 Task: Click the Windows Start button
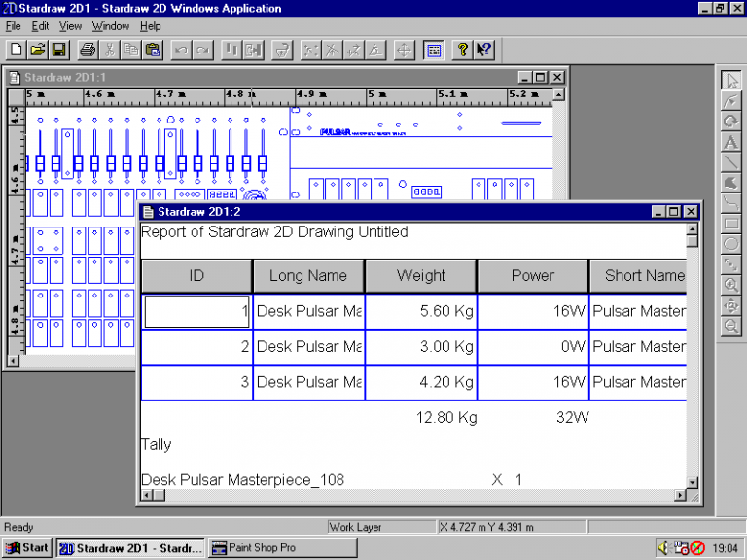26,548
